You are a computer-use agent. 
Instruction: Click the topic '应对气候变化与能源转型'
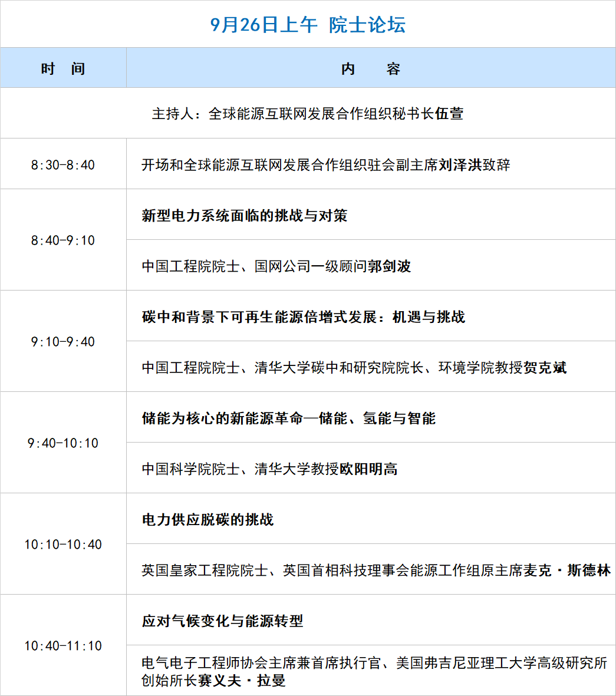point(223,621)
